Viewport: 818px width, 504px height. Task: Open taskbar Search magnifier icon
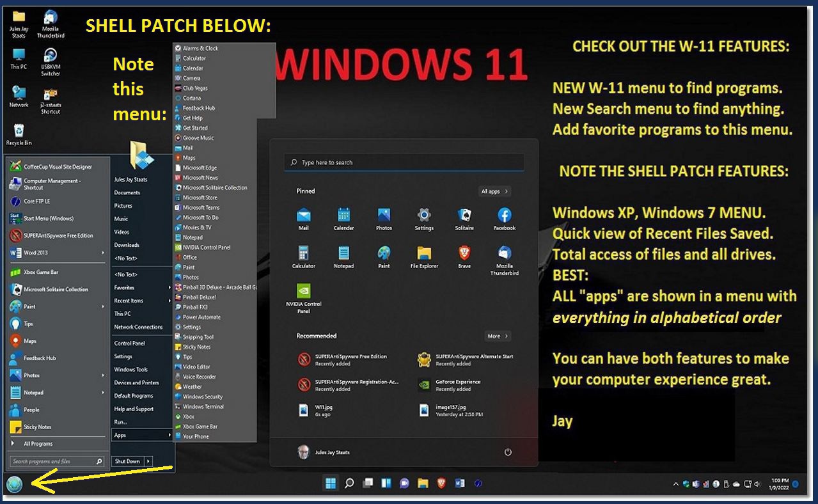click(349, 483)
